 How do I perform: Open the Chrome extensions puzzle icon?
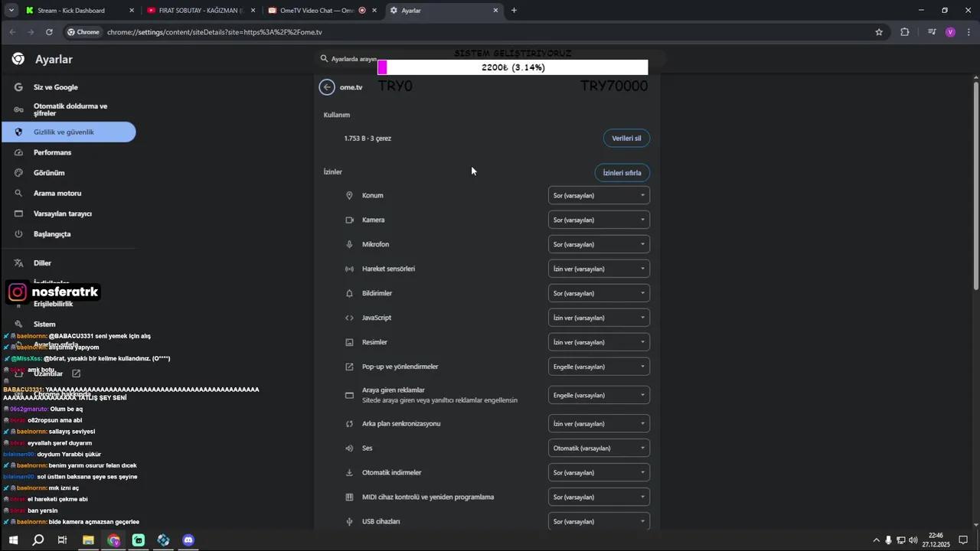[x=905, y=32]
